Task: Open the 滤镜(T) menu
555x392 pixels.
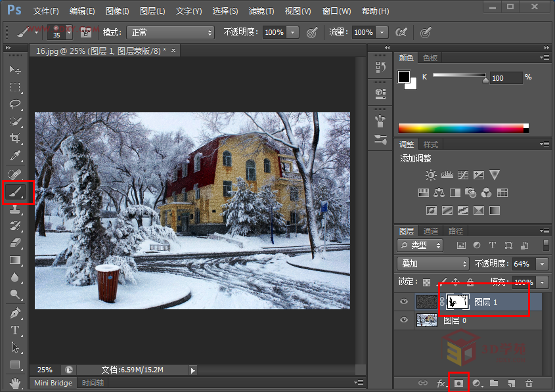Action: pos(261,11)
